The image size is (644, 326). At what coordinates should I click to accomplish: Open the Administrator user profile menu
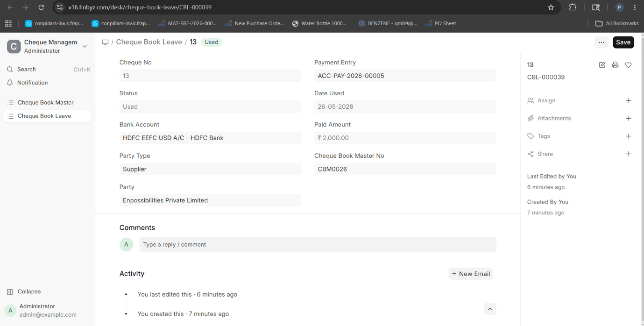[48, 310]
